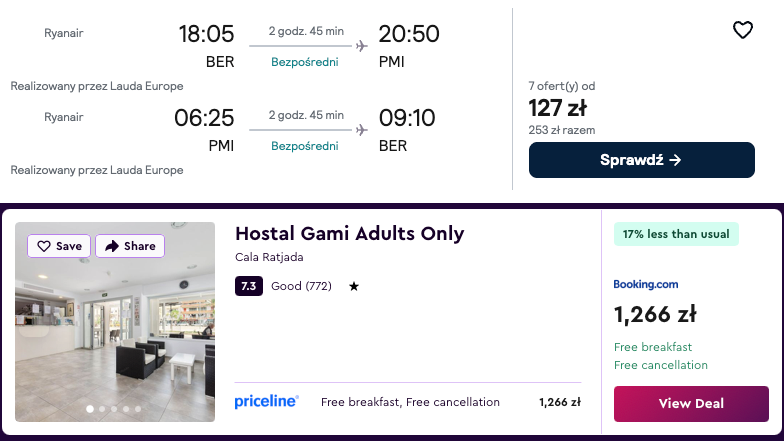The image size is (784, 441).
Task: Click the 127 zł flight price
Action: 557,107
